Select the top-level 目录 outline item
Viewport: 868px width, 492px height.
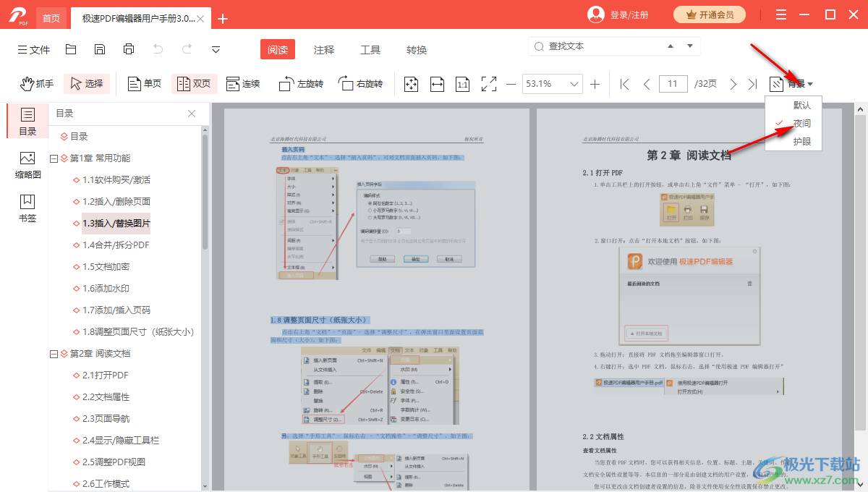79,137
